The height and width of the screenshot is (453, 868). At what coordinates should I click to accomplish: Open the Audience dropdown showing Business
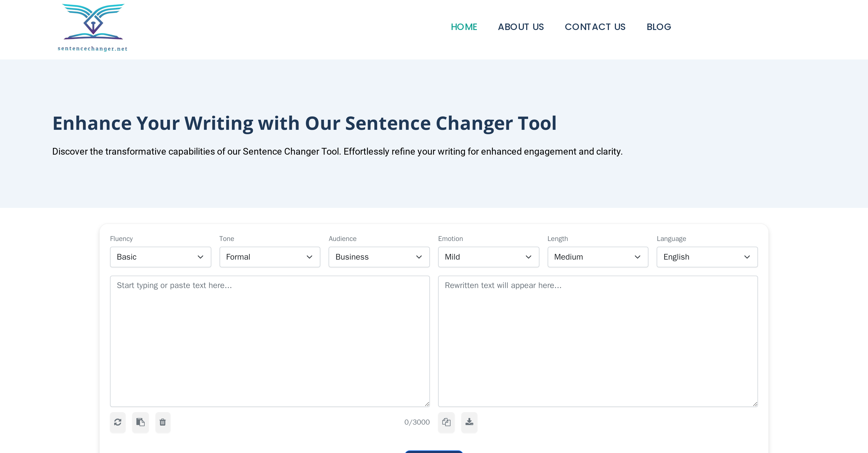[379, 257]
